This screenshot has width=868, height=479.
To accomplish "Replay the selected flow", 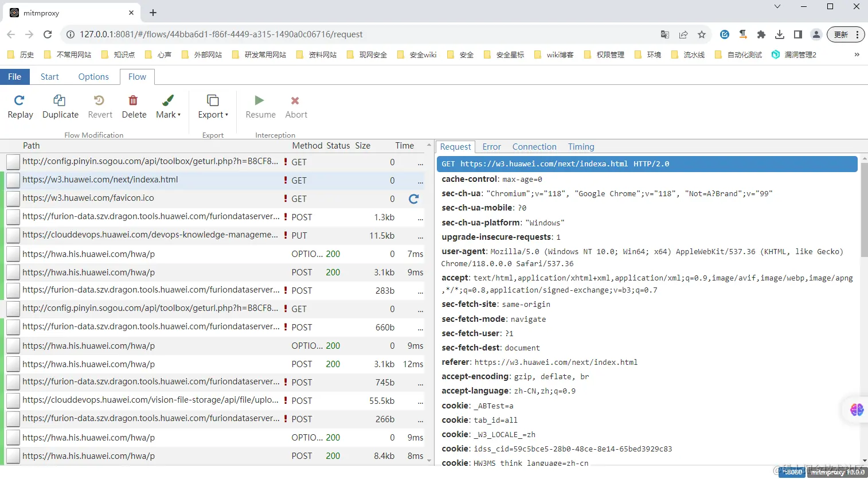I will (20, 107).
